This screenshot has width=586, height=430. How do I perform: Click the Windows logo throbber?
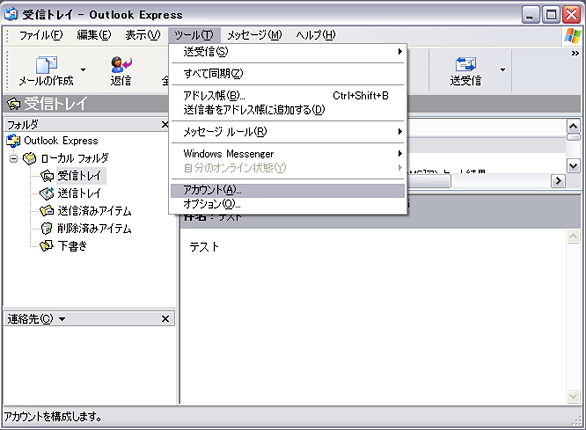[573, 36]
